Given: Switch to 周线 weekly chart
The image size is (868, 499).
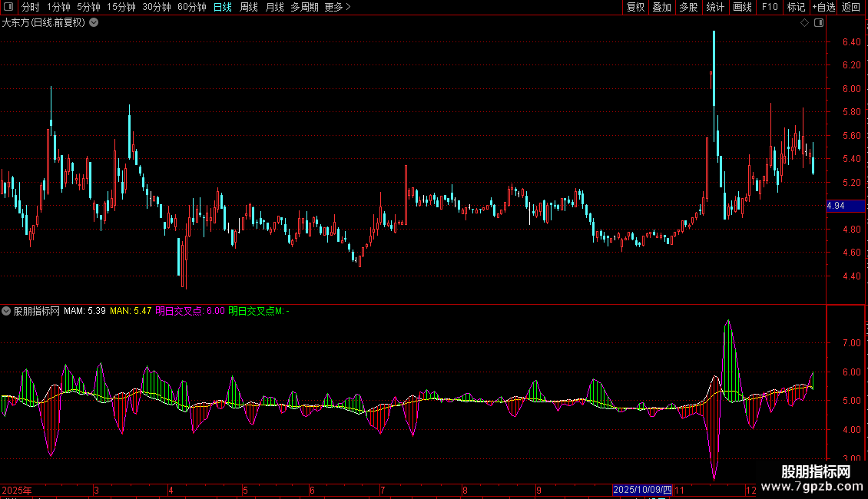Looking at the screenshot, I should tap(249, 7).
